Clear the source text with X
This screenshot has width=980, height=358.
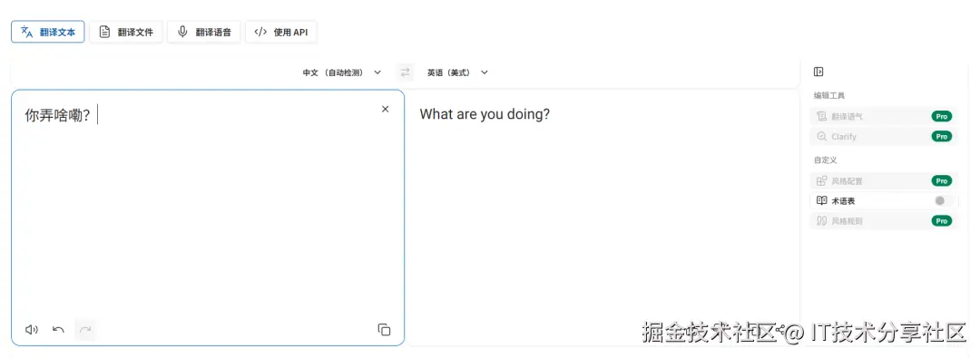[385, 109]
